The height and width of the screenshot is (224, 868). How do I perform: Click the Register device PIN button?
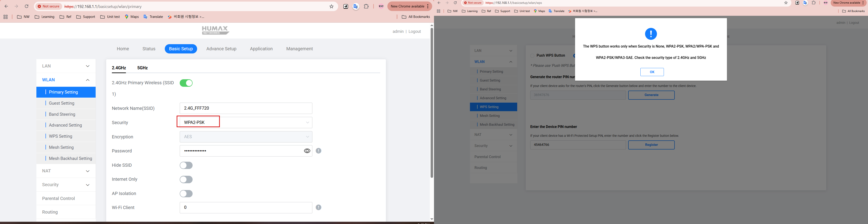pos(651,145)
